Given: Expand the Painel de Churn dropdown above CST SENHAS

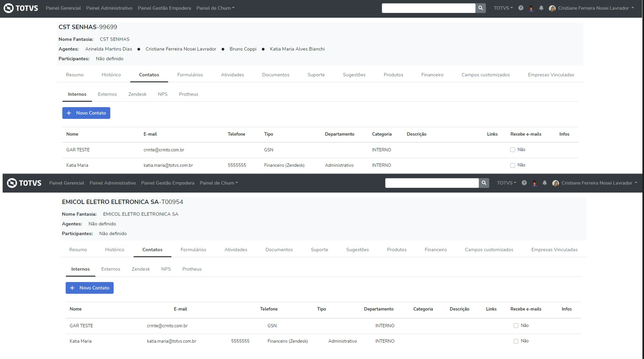Looking at the screenshot, I should [x=215, y=8].
